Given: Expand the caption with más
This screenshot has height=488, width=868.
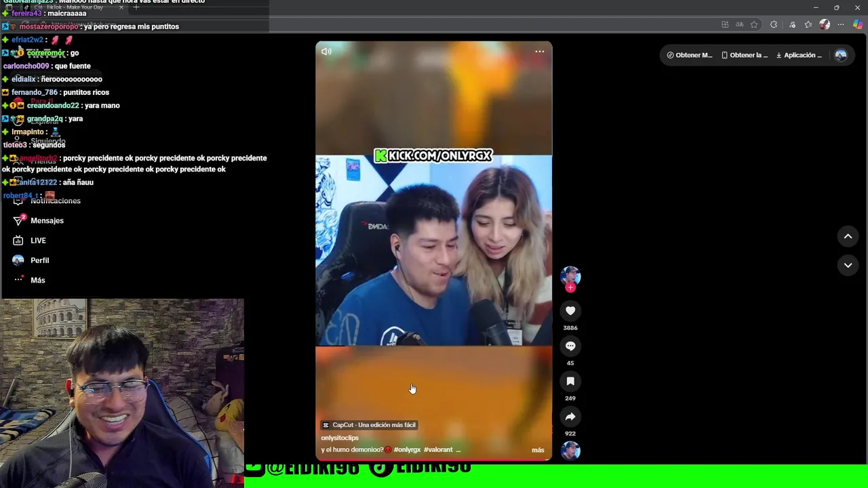Looking at the screenshot, I should [x=538, y=450].
